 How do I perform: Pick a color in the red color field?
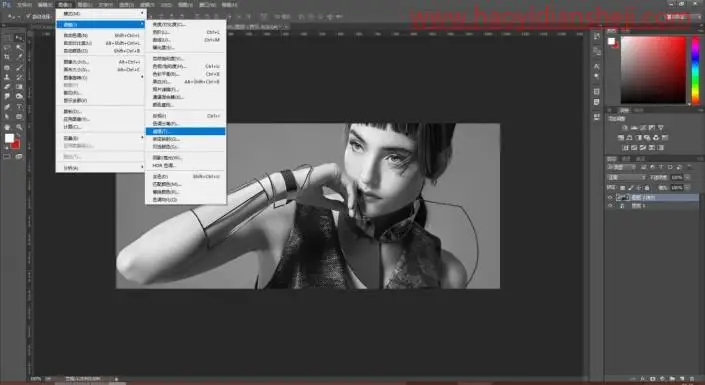click(653, 70)
